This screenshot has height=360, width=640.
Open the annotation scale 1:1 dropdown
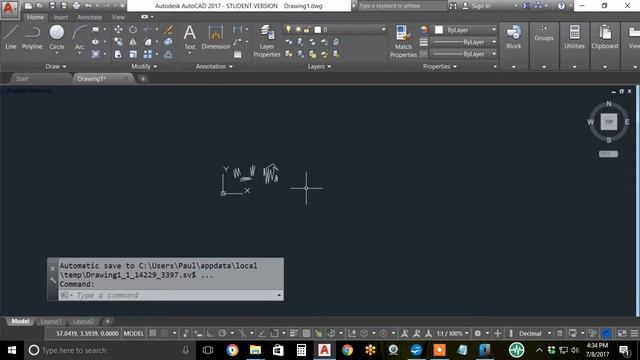(453, 333)
